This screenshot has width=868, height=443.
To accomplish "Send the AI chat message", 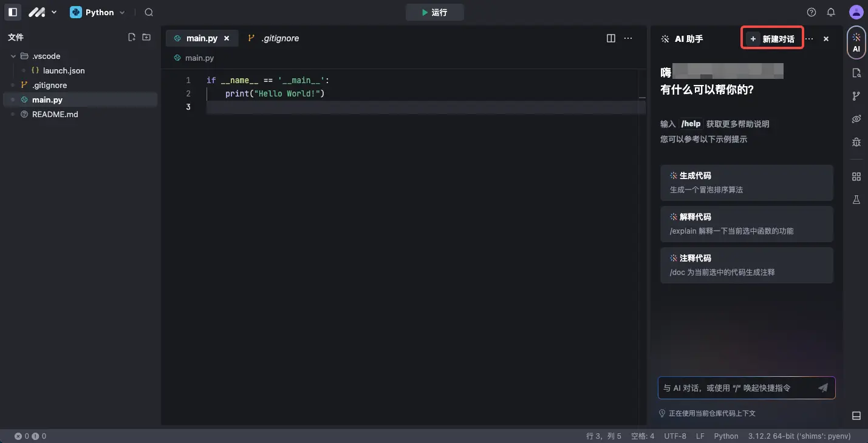I will [823, 388].
